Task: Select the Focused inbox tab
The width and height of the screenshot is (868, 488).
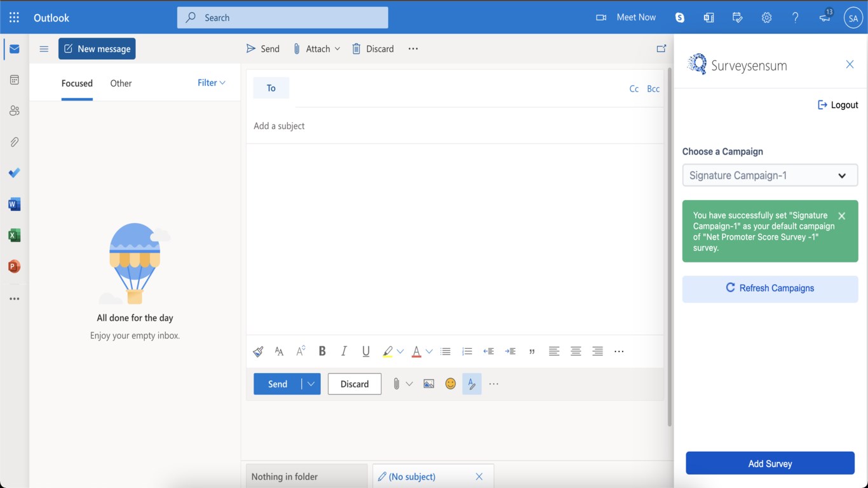Action: pyautogui.click(x=77, y=83)
